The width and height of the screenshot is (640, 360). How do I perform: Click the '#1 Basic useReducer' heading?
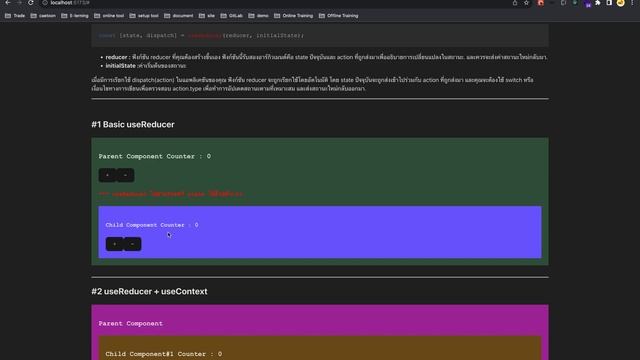pos(133,124)
